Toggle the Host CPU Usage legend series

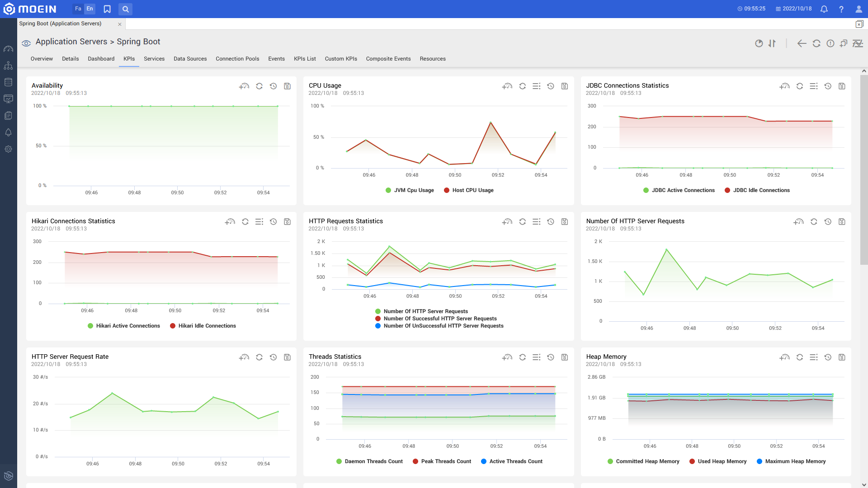click(469, 190)
